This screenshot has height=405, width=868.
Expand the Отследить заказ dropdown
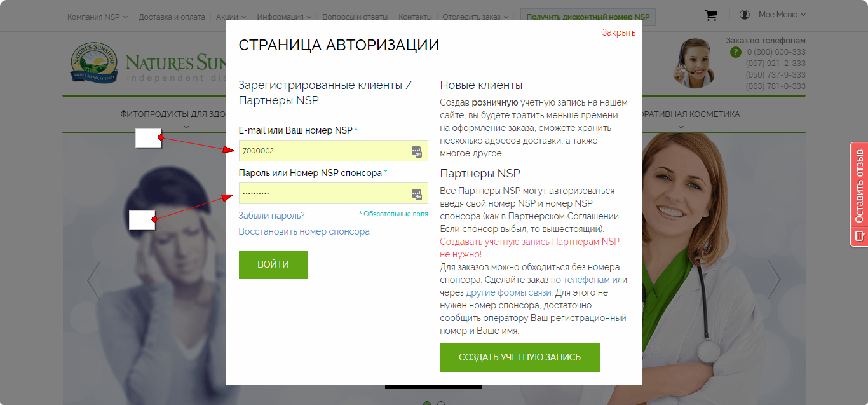click(x=476, y=17)
